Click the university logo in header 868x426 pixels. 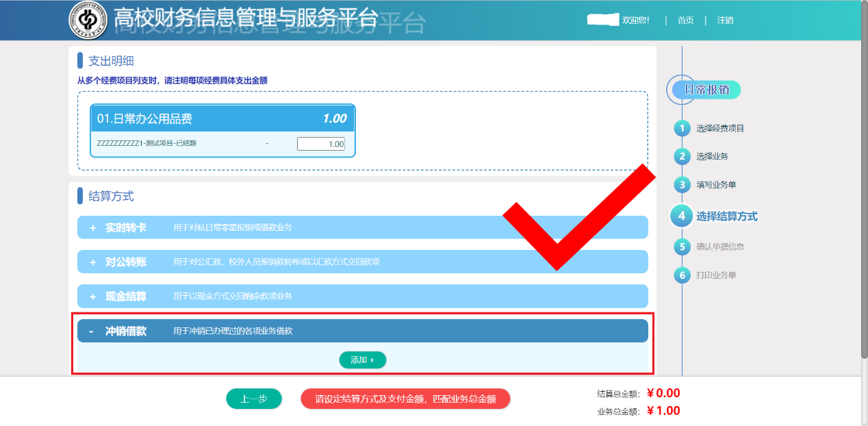(x=88, y=21)
